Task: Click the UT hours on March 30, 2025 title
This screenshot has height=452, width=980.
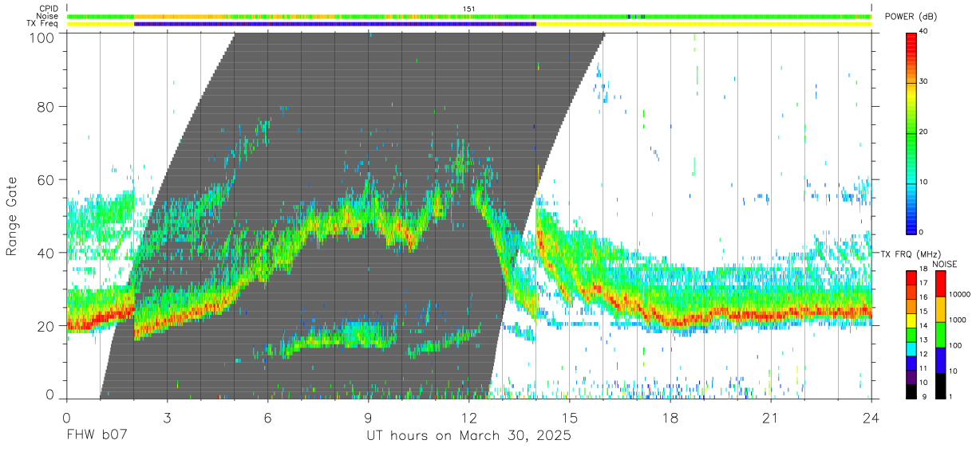Action: click(x=469, y=436)
